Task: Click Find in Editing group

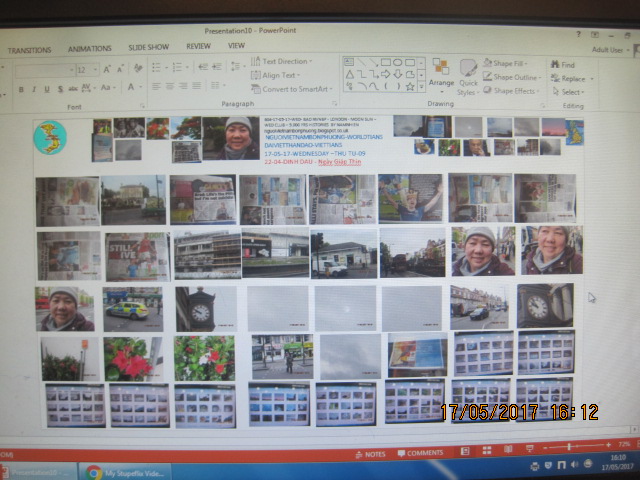Action: pos(562,64)
